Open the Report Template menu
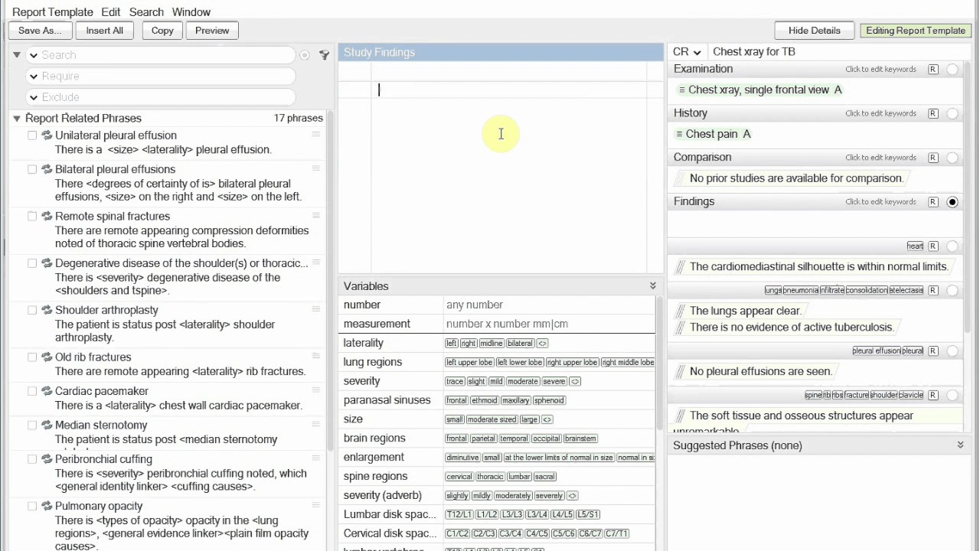 point(53,12)
